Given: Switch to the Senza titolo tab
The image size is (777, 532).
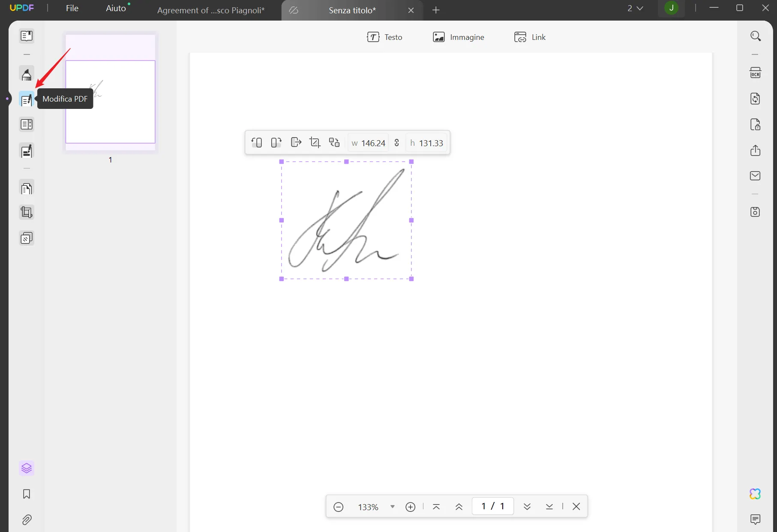Looking at the screenshot, I should pyautogui.click(x=352, y=10).
